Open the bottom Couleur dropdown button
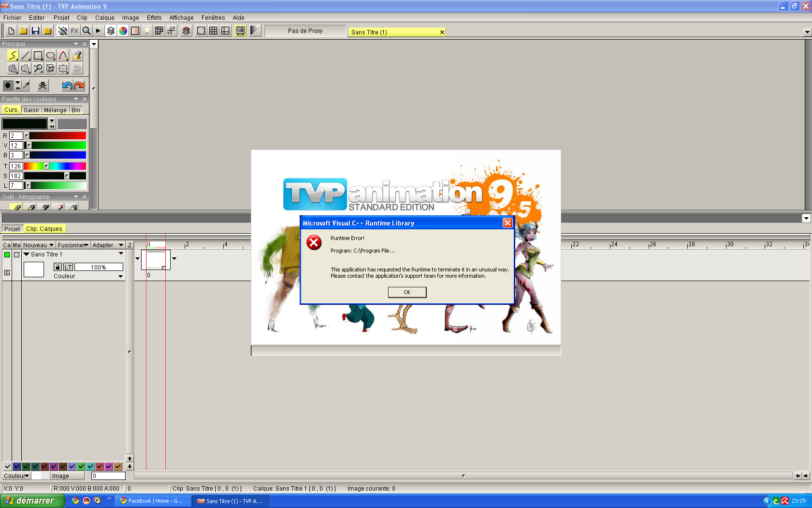The height and width of the screenshot is (508, 812). coord(16,476)
